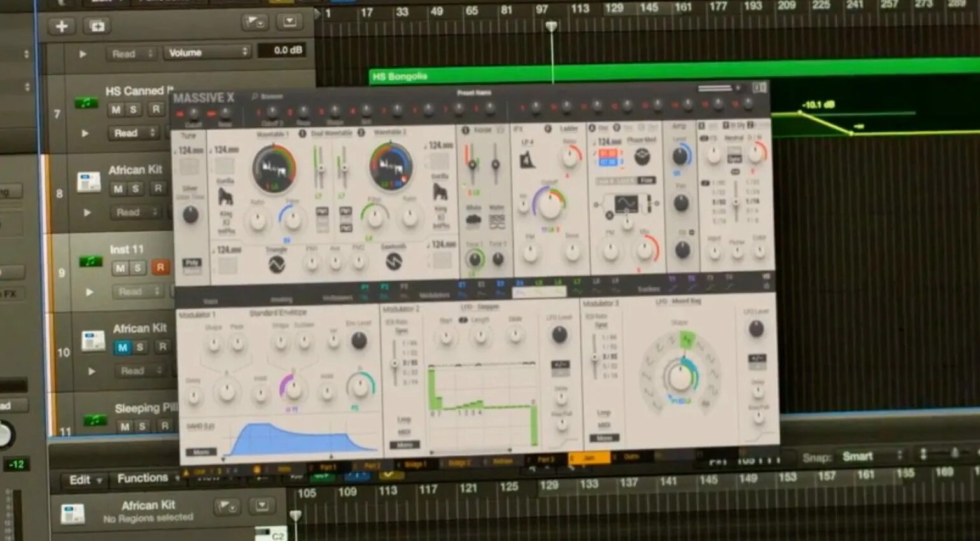The image size is (980, 541).
Task: Click the Inst 11 track green note icon
Action: [x=90, y=261]
